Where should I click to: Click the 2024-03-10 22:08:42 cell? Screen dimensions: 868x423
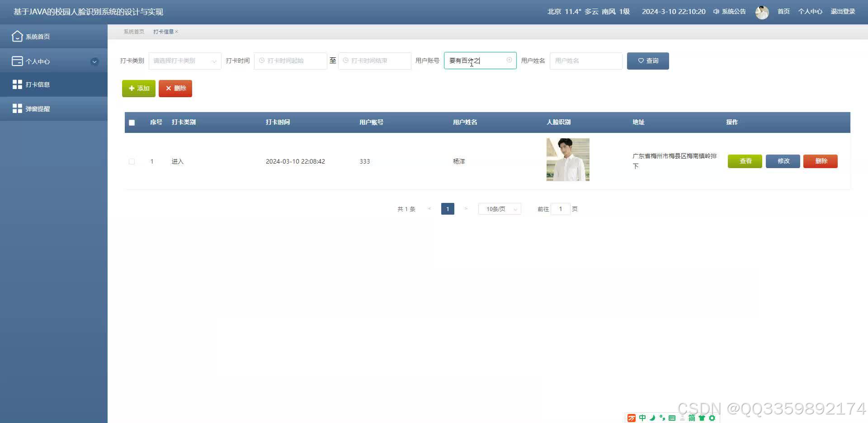(x=295, y=161)
